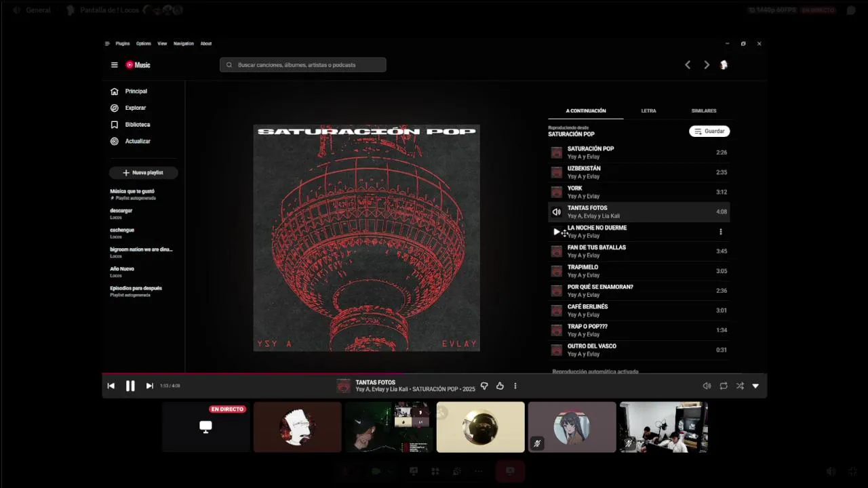
Task: Open the Actualizar upgrade page
Action: point(138,141)
